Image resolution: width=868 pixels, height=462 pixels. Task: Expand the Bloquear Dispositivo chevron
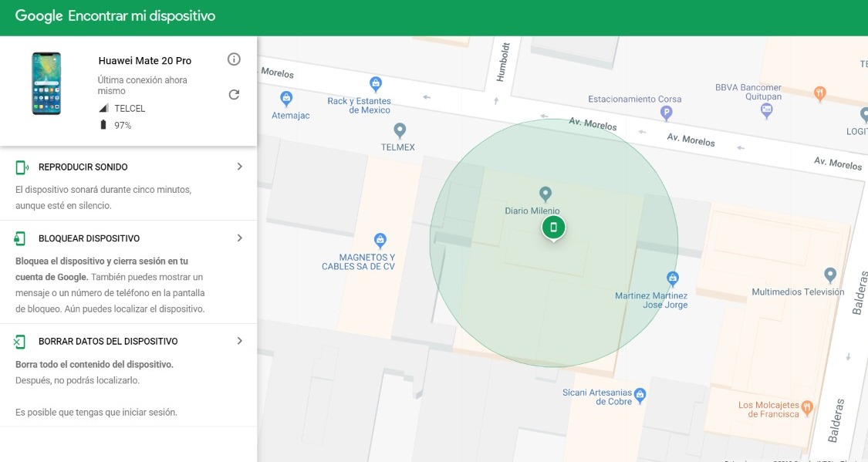pos(240,238)
